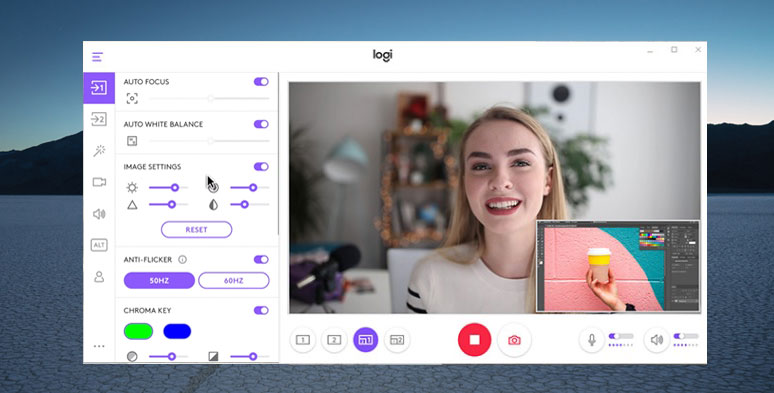
Task: Mute the microphone
Action: [592, 340]
